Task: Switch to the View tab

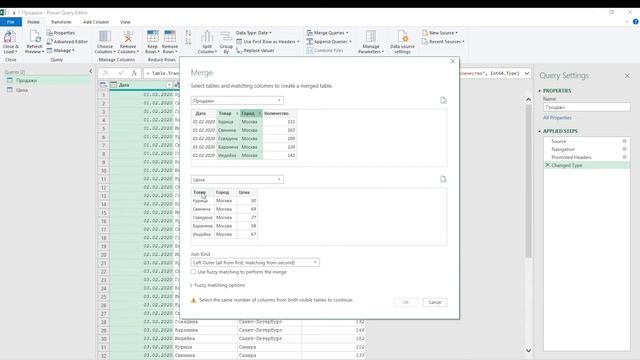Action: pos(125,22)
